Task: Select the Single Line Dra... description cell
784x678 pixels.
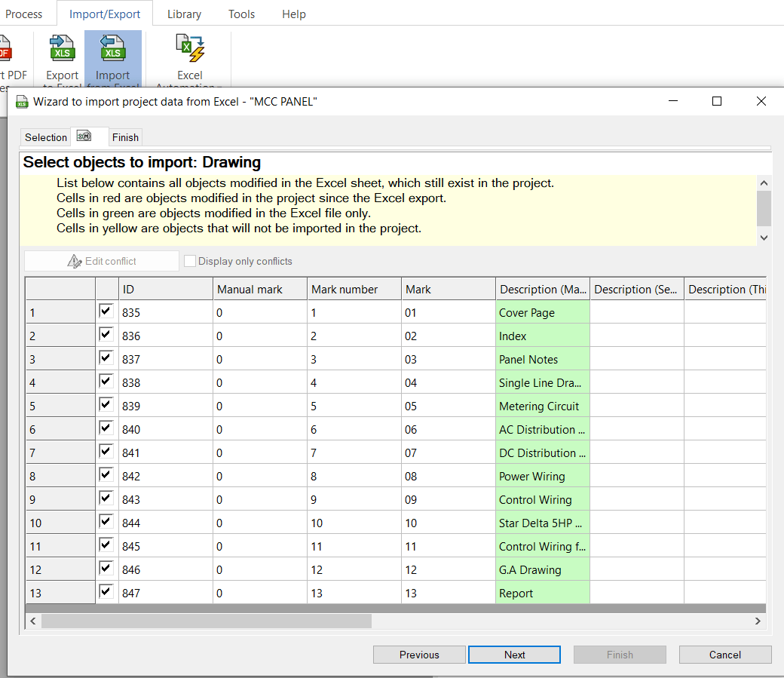Action: (543, 383)
